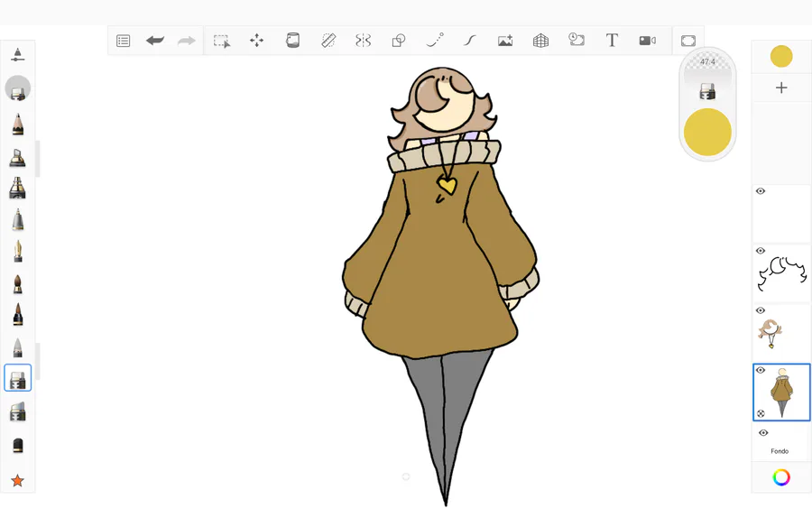Hide the hair color and necklace layer
The width and height of the screenshot is (812, 508).
(761, 310)
